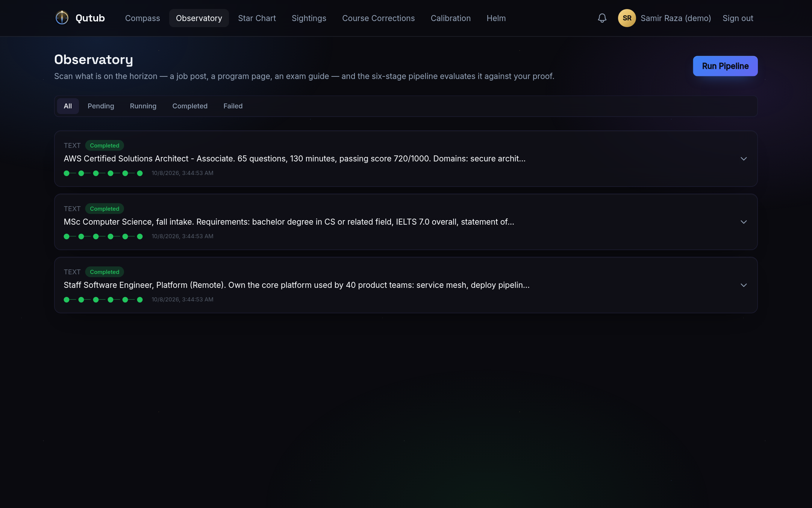Click the MSc entry's timestamp
The width and height of the screenshot is (812, 508).
(182, 236)
